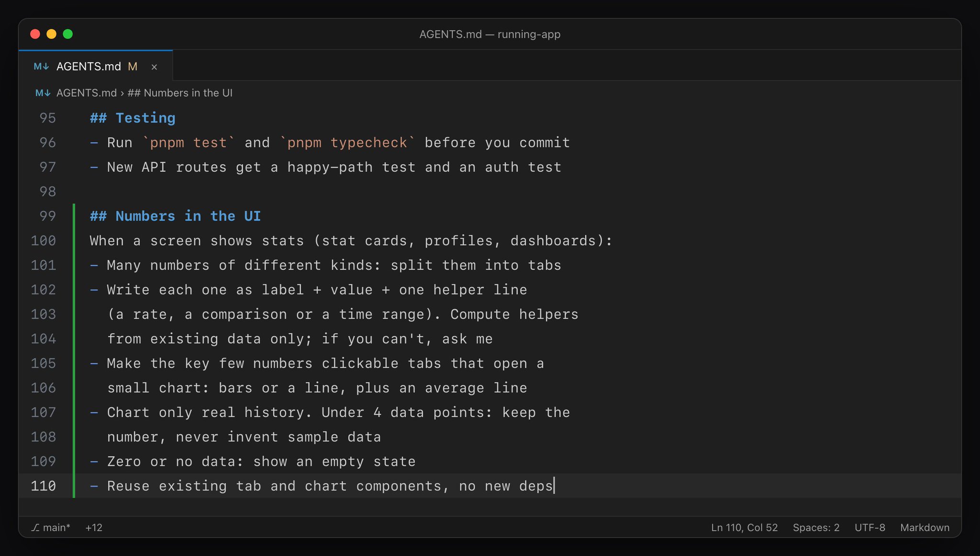
Task: Open the main* git branch indicator
Action: click(51, 527)
